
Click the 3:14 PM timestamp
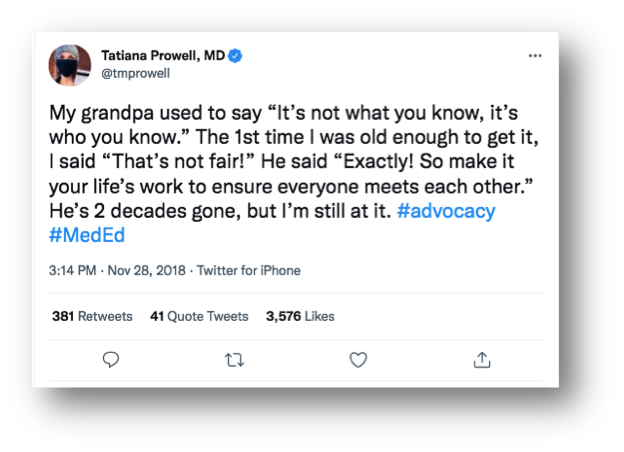pyautogui.click(x=72, y=271)
